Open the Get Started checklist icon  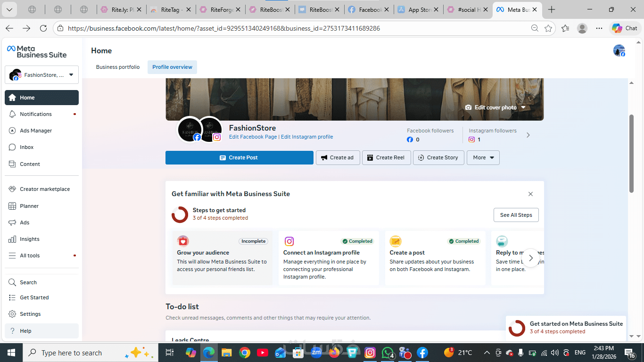(12, 297)
